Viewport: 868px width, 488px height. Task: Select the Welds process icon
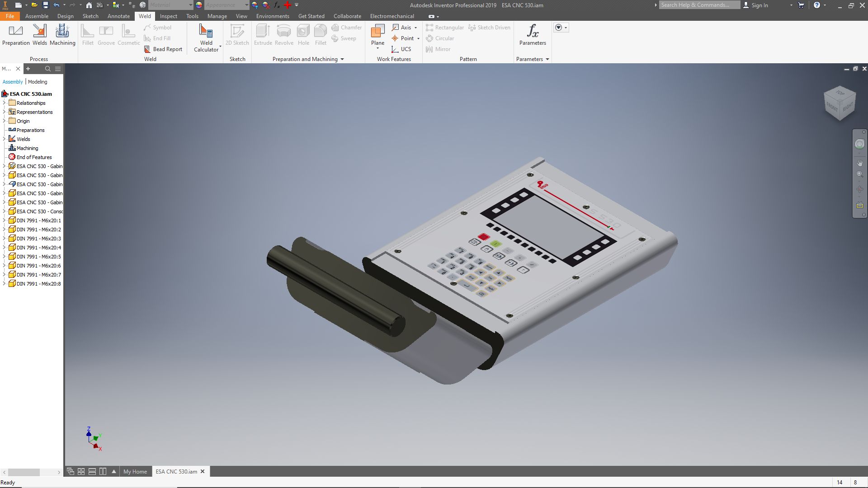point(39,35)
